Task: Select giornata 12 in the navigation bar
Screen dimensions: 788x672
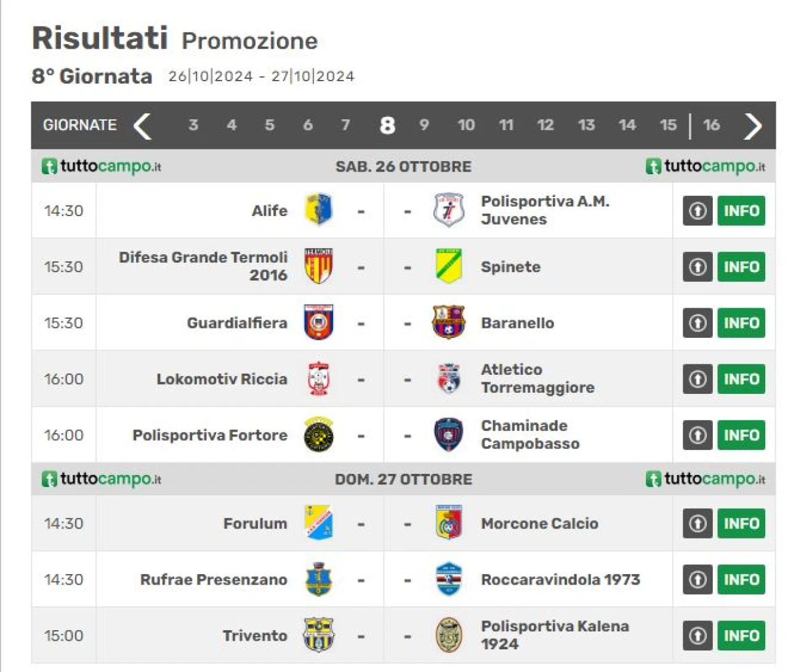Action: tap(545, 125)
